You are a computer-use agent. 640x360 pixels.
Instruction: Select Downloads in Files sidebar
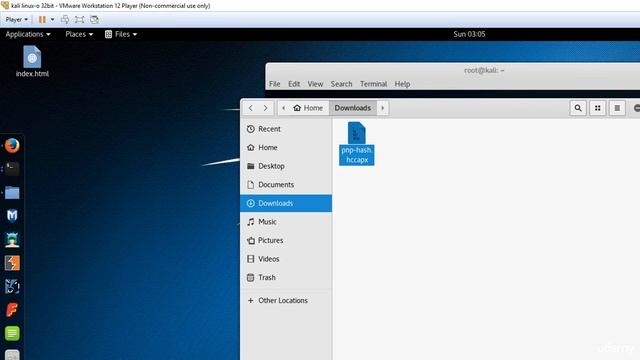pyautogui.click(x=286, y=203)
